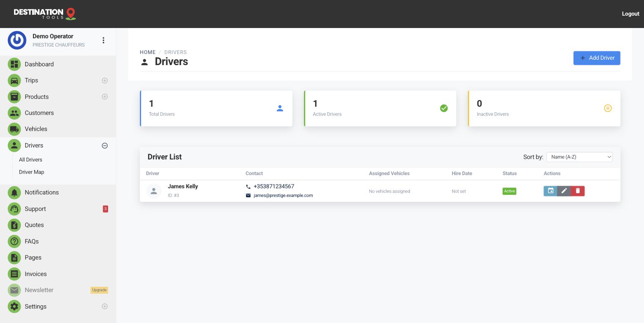
Task: Expand the Trips submenu plus
Action: (x=105, y=80)
